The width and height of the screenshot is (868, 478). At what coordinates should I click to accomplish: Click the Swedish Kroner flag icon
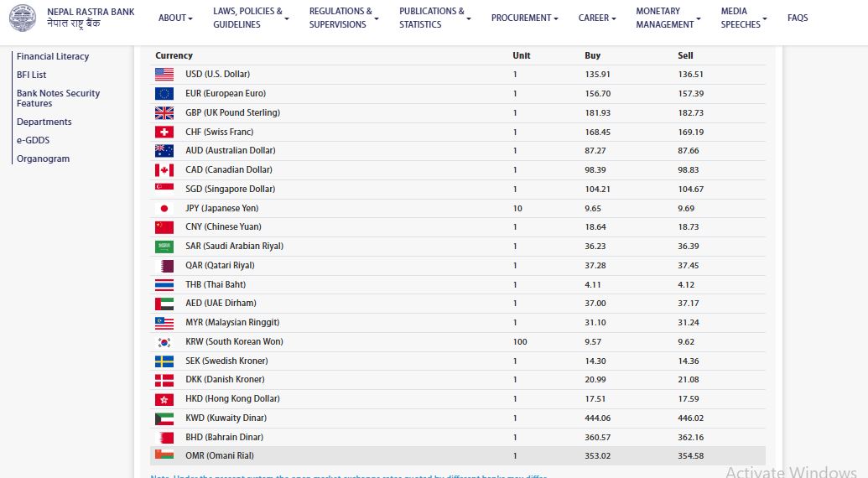pyautogui.click(x=164, y=361)
